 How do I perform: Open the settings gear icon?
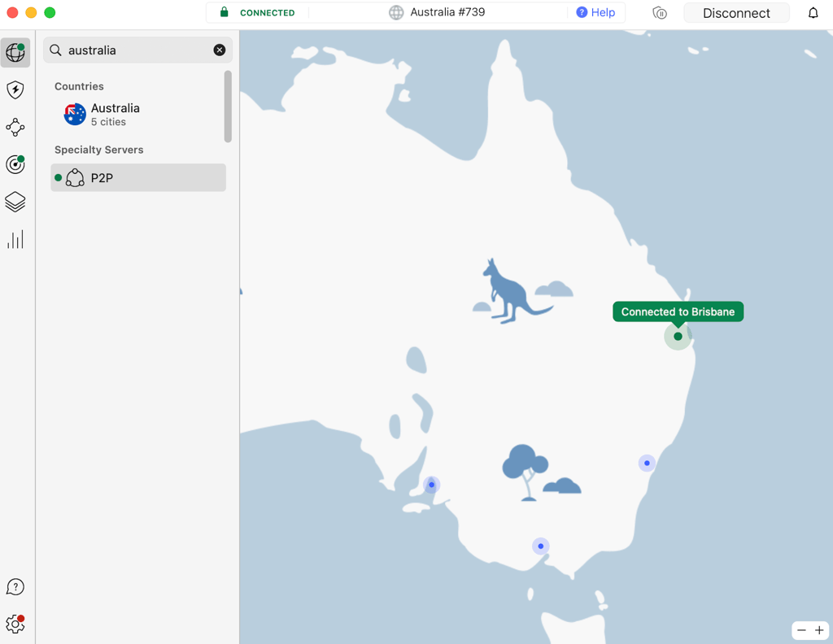coord(15,624)
